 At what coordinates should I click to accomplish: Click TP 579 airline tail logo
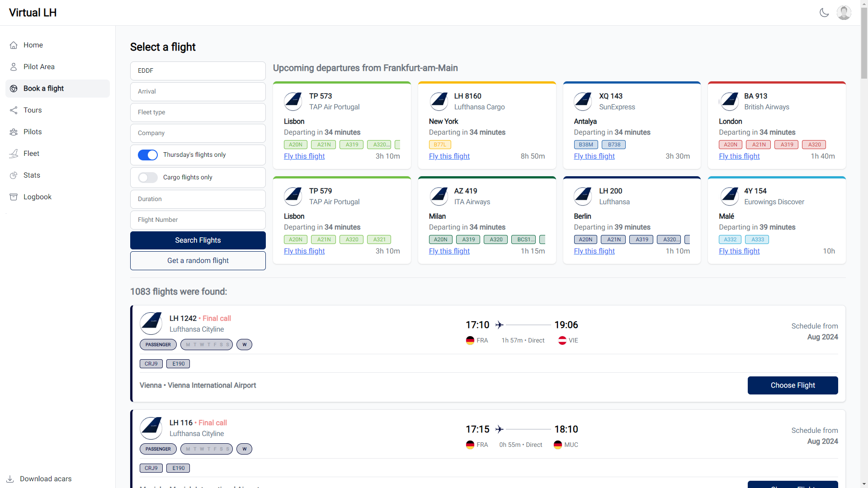click(x=293, y=197)
